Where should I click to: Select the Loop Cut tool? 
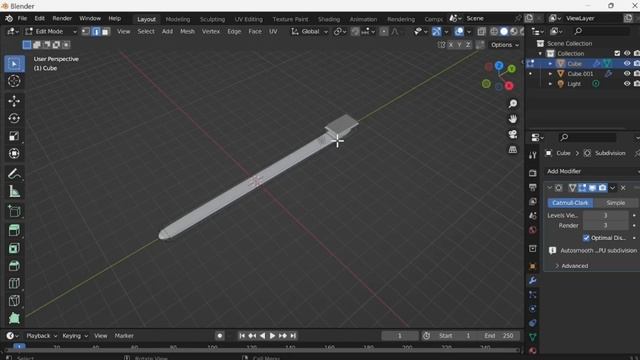[14, 283]
